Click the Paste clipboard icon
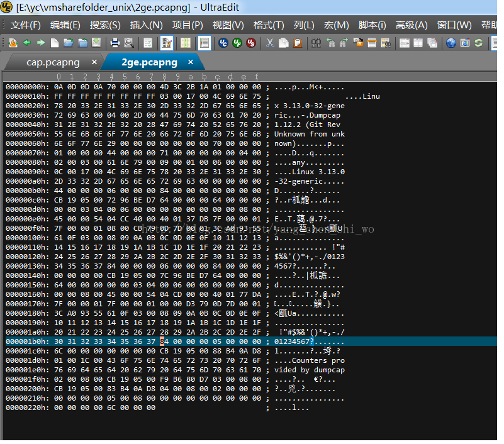 (298, 43)
